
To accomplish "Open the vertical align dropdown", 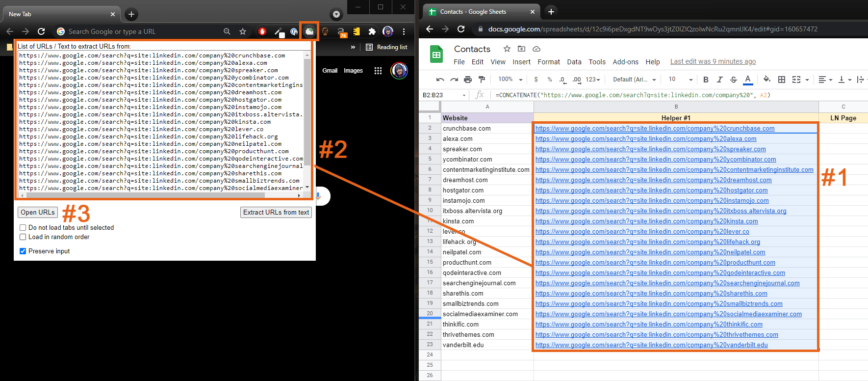I will (x=844, y=80).
